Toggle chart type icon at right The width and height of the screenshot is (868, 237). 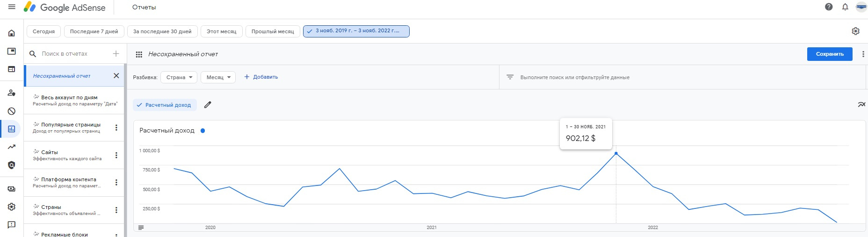click(861, 104)
